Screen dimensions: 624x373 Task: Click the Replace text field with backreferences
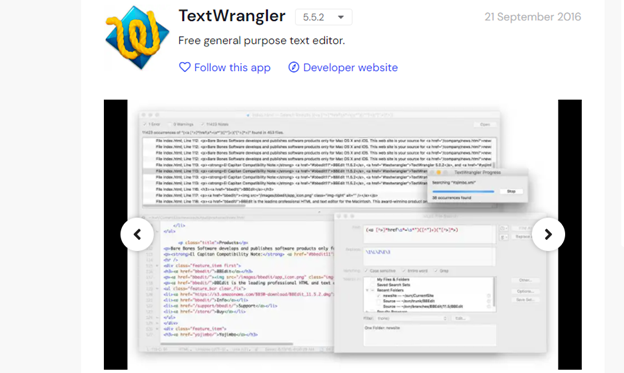point(429,256)
